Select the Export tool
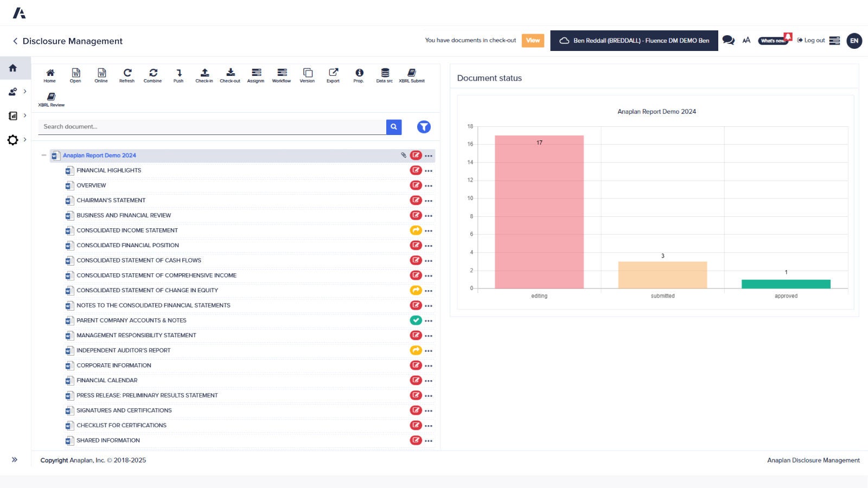The image size is (868, 488). pos(333,75)
